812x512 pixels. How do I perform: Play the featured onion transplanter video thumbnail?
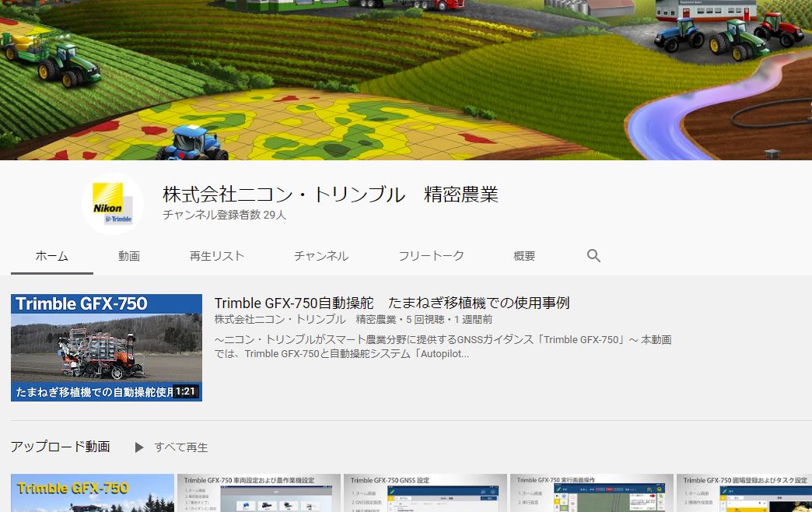coord(106,348)
